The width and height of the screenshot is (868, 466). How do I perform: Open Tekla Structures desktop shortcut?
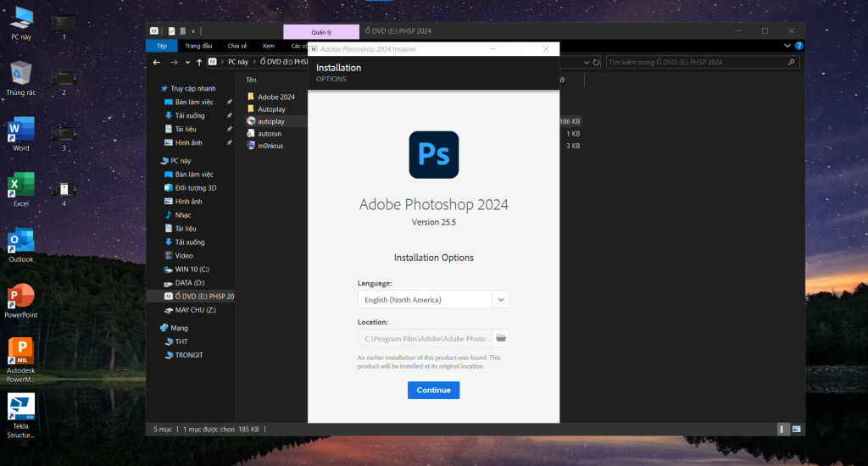21,415
